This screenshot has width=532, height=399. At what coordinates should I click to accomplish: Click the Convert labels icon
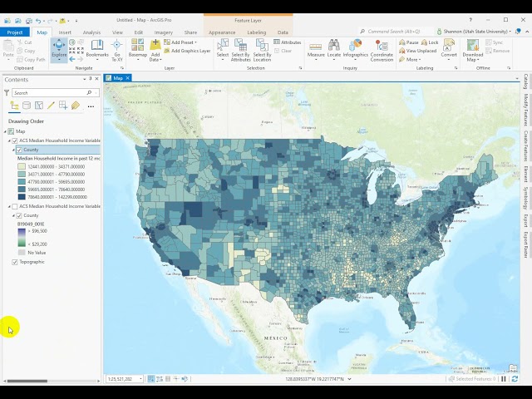[449, 45]
